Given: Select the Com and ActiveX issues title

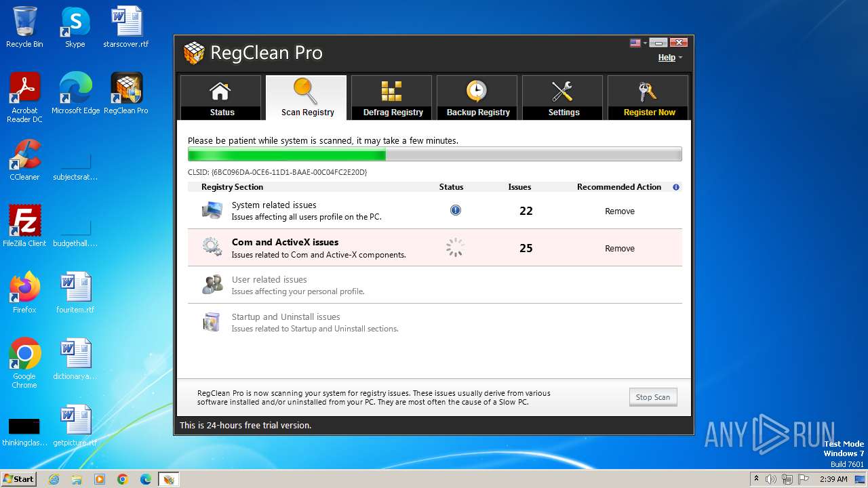Looking at the screenshot, I should [x=285, y=242].
